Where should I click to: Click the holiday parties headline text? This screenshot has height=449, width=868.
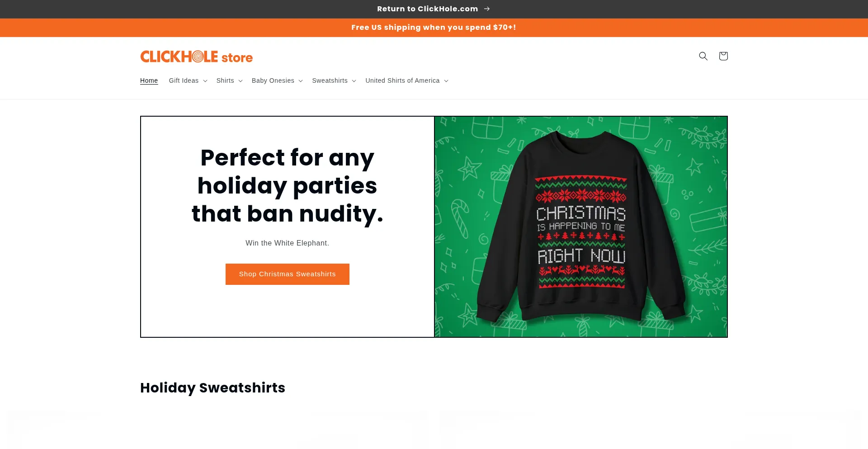[288, 185]
